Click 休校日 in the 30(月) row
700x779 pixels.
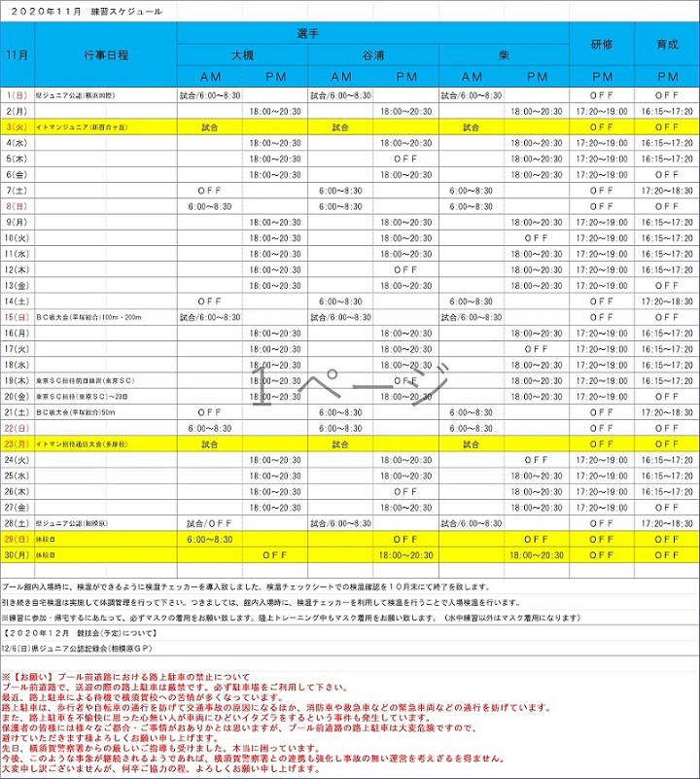coord(46,555)
